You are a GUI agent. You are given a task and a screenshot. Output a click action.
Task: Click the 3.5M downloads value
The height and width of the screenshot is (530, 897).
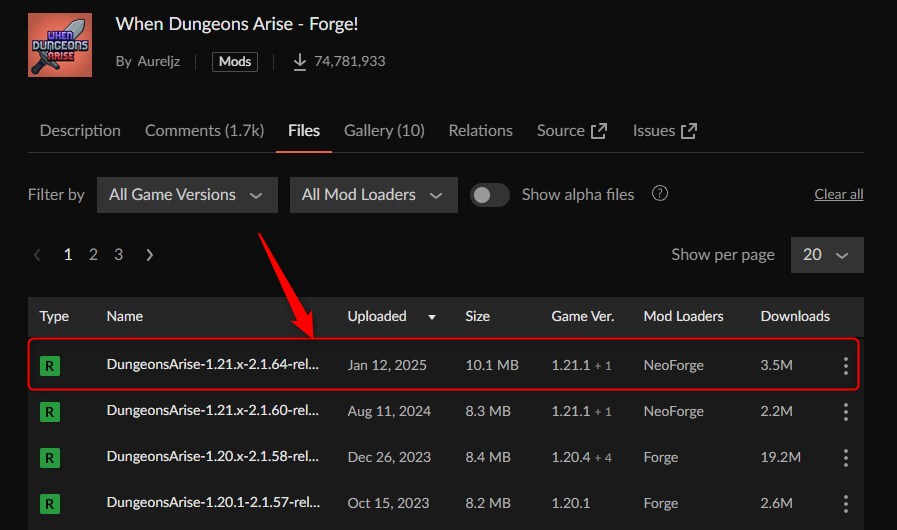pos(777,365)
